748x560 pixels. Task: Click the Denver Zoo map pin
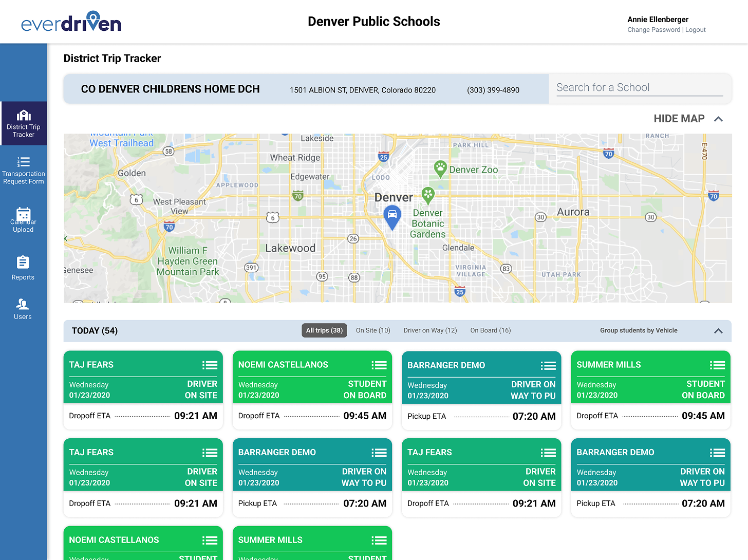(440, 169)
